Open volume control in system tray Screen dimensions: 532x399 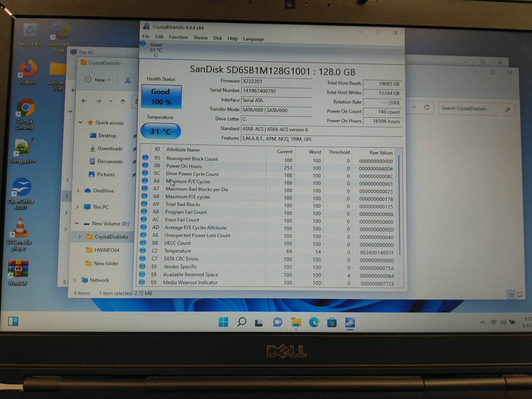[503, 322]
